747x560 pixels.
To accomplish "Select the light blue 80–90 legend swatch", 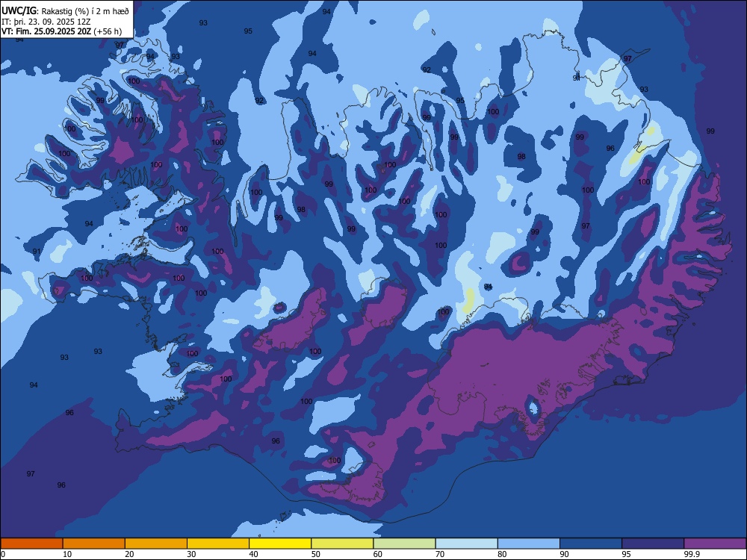I will click(529, 544).
